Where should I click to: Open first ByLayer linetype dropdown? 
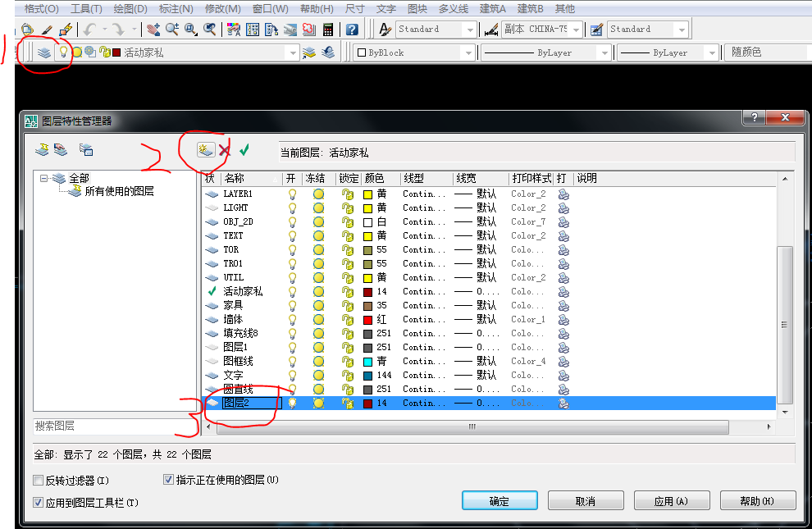pos(604,52)
